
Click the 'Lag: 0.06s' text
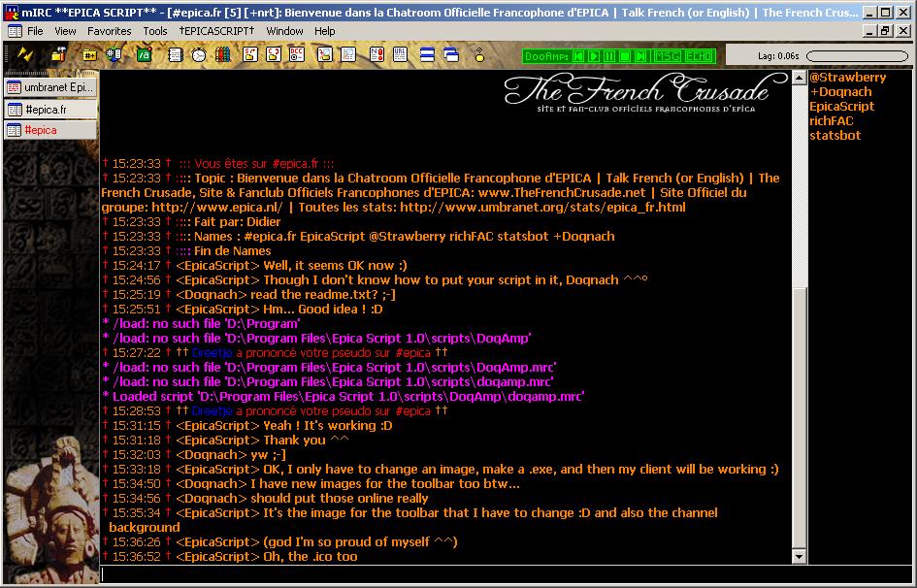(778, 56)
